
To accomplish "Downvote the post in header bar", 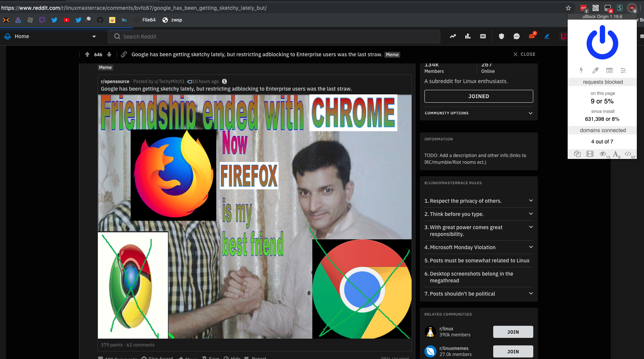I will (109, 54).
